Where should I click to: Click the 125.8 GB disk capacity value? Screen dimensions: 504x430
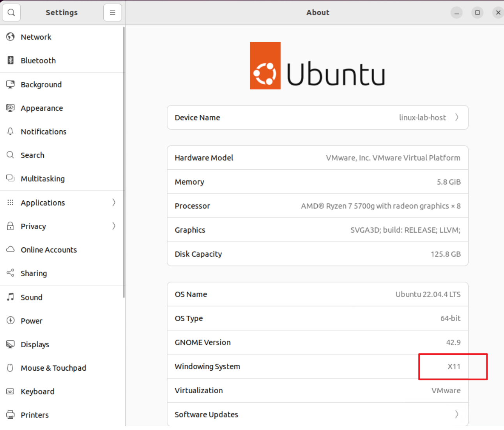point(446,254)
